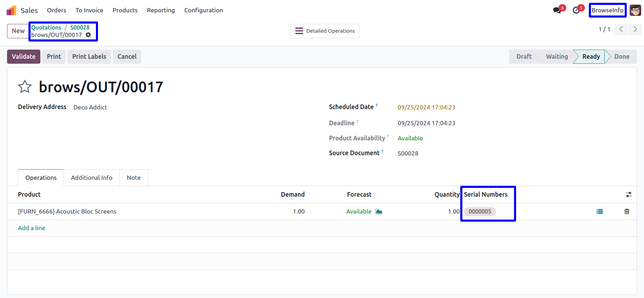Click the Print button

[54, 57]
